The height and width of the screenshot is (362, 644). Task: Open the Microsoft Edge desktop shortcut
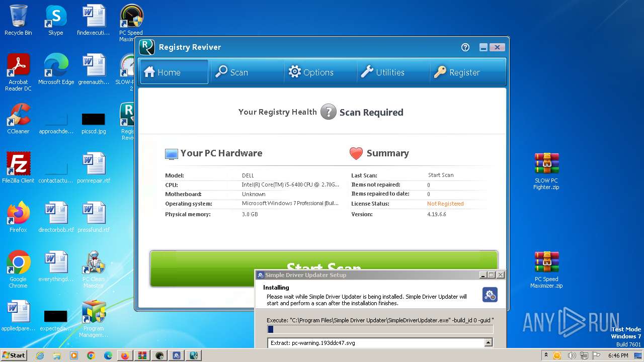[x=56, y=69]
